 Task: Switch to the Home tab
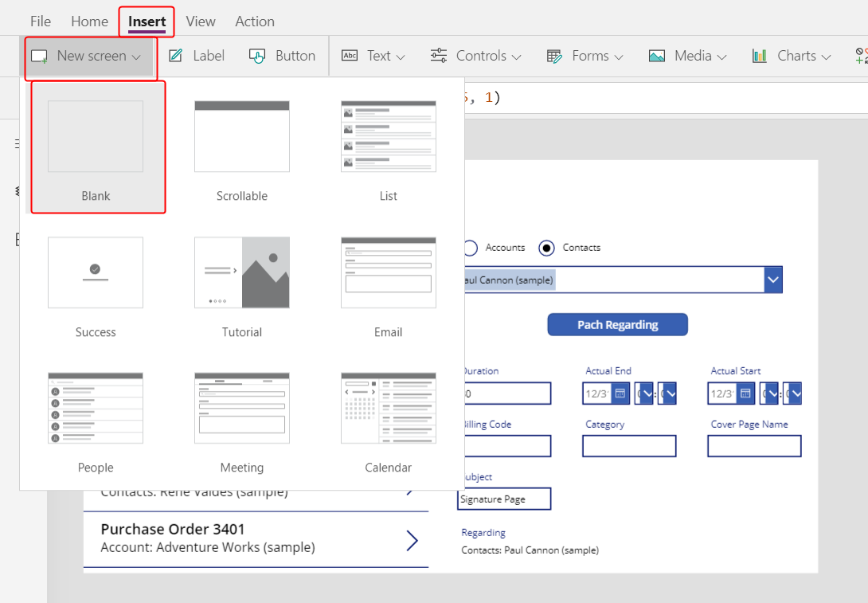click(89, 21)
